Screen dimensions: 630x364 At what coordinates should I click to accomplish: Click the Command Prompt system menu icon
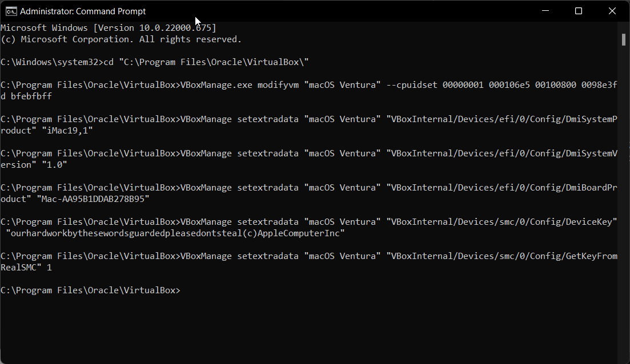[x=11, y=11]
